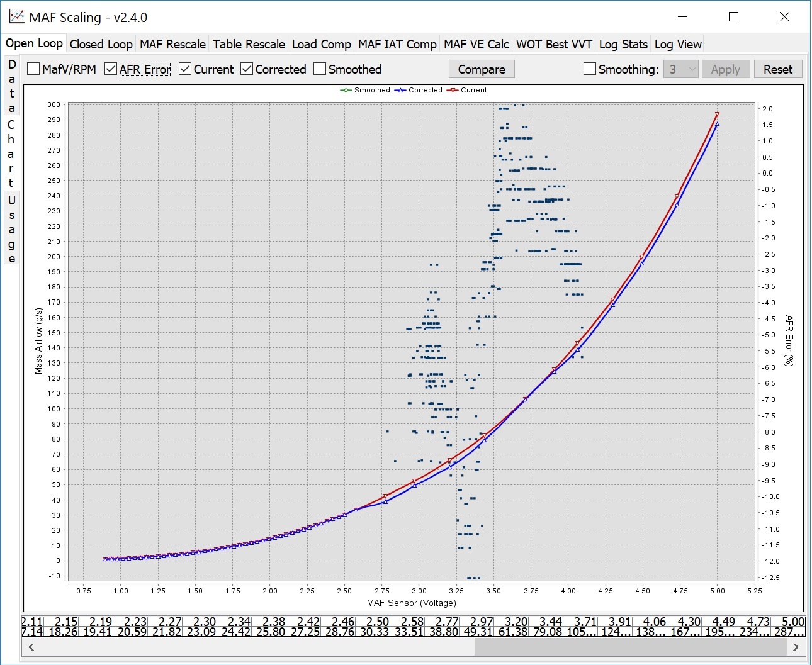This screenshot has height=665, width=812.
Task: Click scrollbar right arrow under the table
Action: point(796,647)
